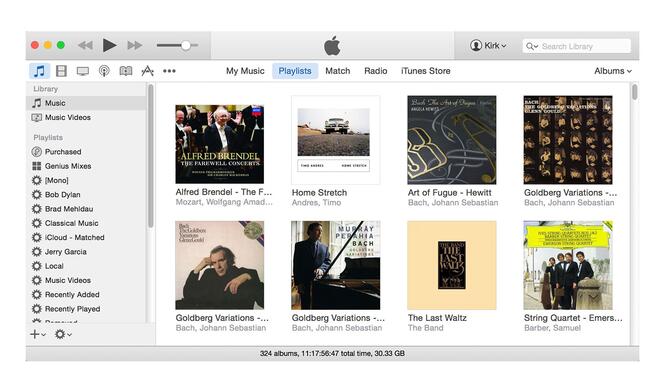The width and height of the screenshot is (660, 390).
Task: Click the gear icon beside Classical Music
Action: [37, 223]
